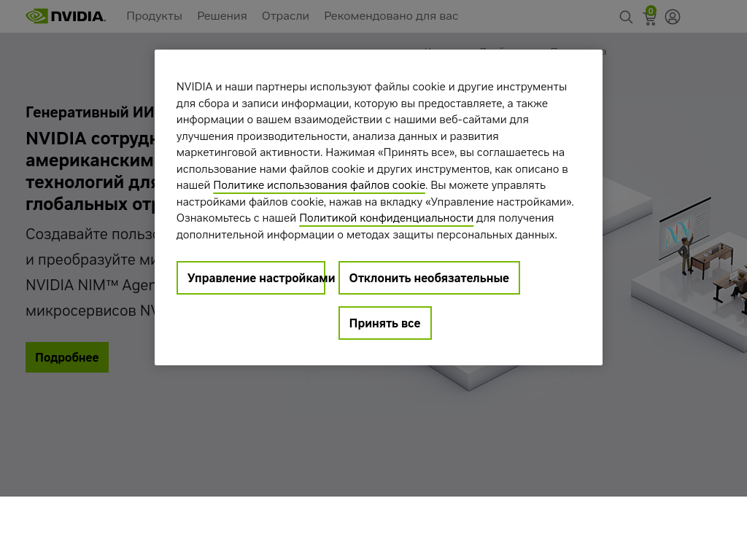Viewport: 747px width, 560px height.
Task: Accept all cookies with Принять все
Action: [385, 323]
